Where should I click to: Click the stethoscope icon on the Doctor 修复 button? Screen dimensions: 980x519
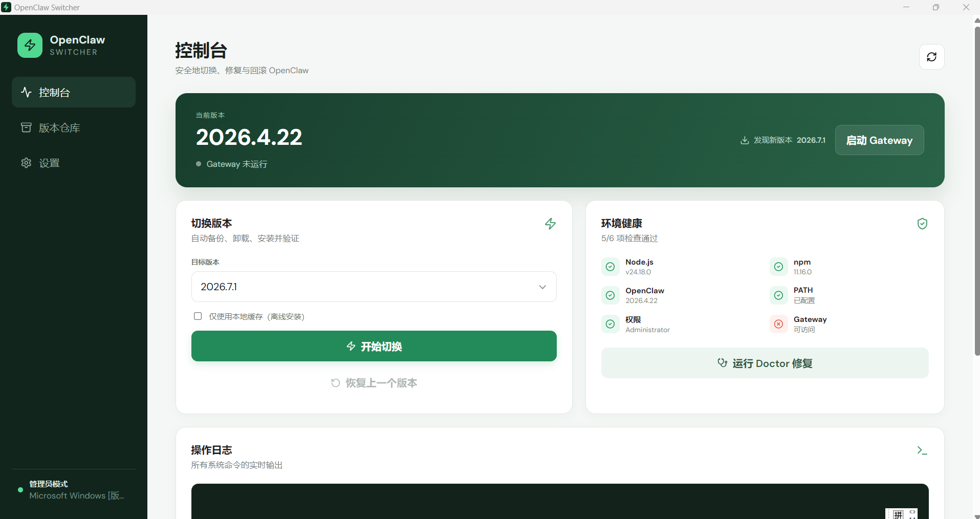(722, 363)
